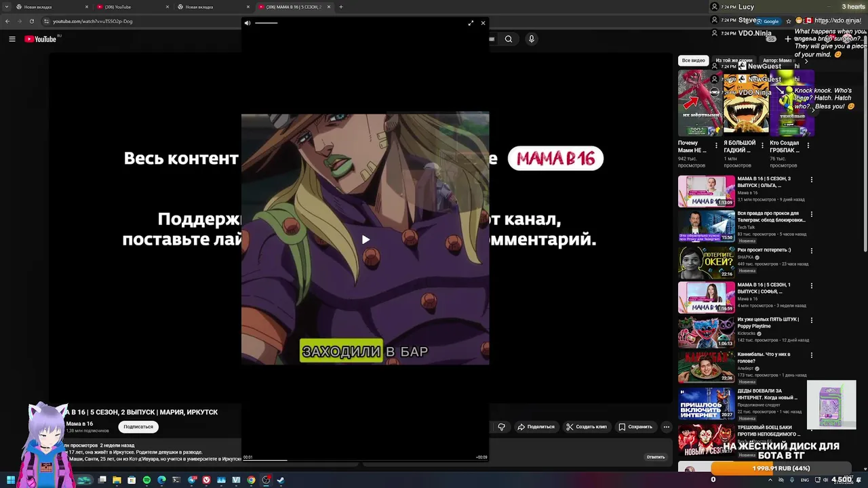Open menu for 'Каннибалы' video

pyautogui.click(x=812, y=354)
